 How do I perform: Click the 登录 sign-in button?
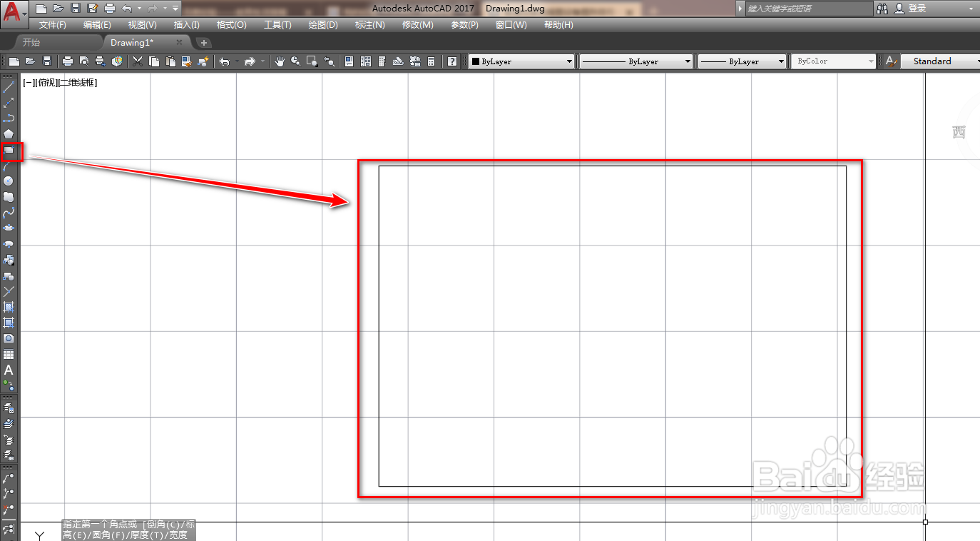coord(911,9)
